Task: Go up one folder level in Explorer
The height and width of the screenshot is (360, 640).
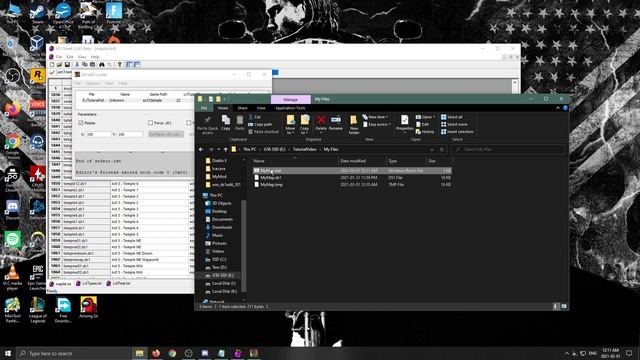Action: [x=225, y=149]
